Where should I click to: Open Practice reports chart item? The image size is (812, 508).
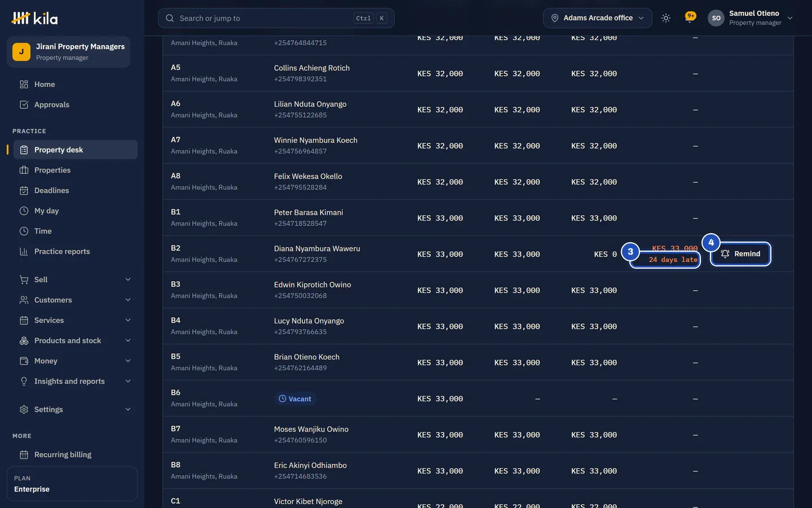76,251
